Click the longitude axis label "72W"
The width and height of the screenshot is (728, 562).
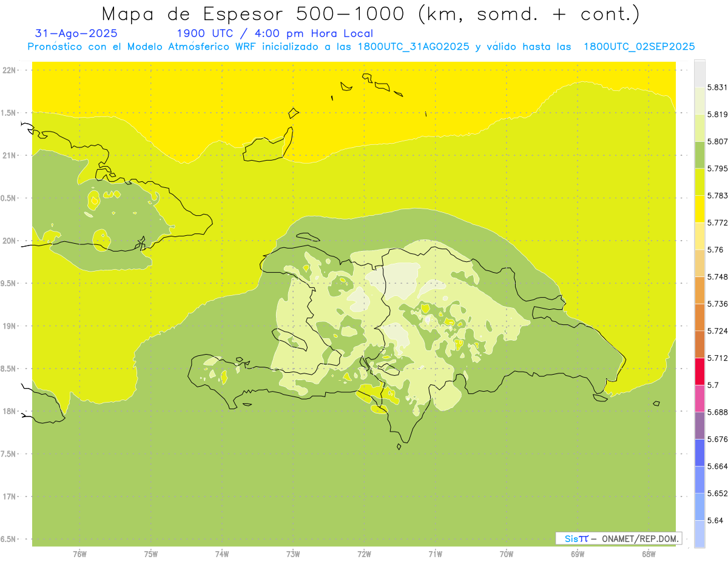(x=364, y=554)
